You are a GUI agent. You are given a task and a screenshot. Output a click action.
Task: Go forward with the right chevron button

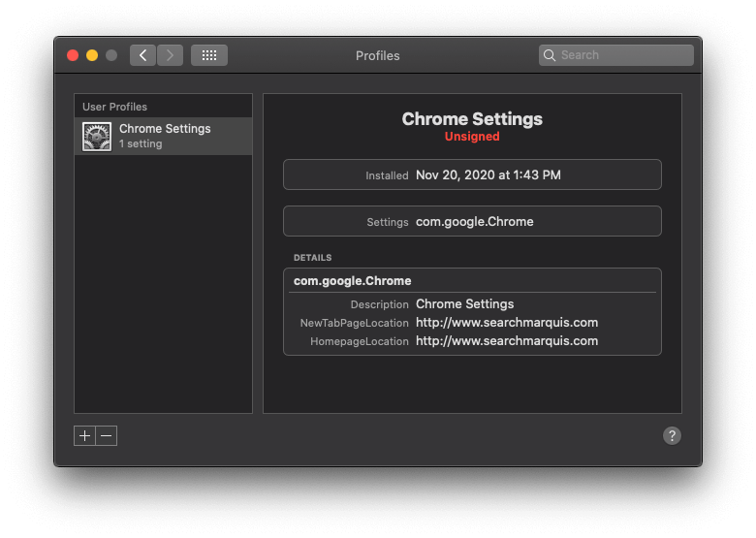170,55
